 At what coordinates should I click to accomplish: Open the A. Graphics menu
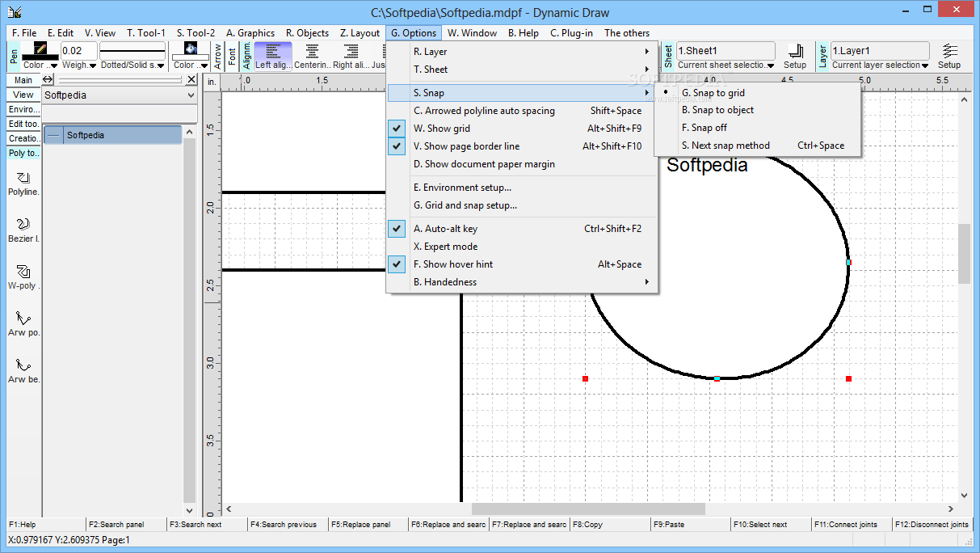click(250, 33)
